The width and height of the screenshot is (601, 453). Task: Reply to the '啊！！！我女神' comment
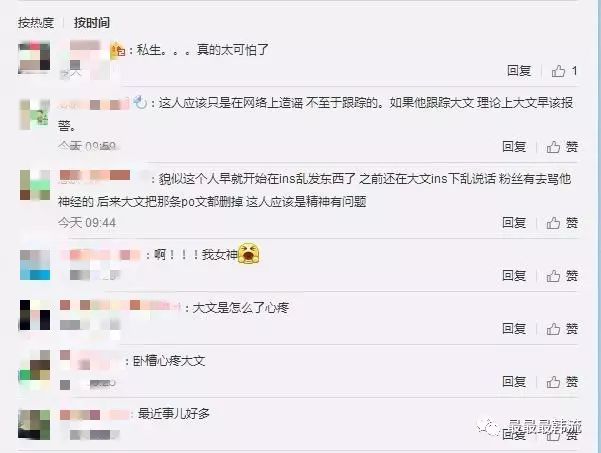(x=514, y=276)
